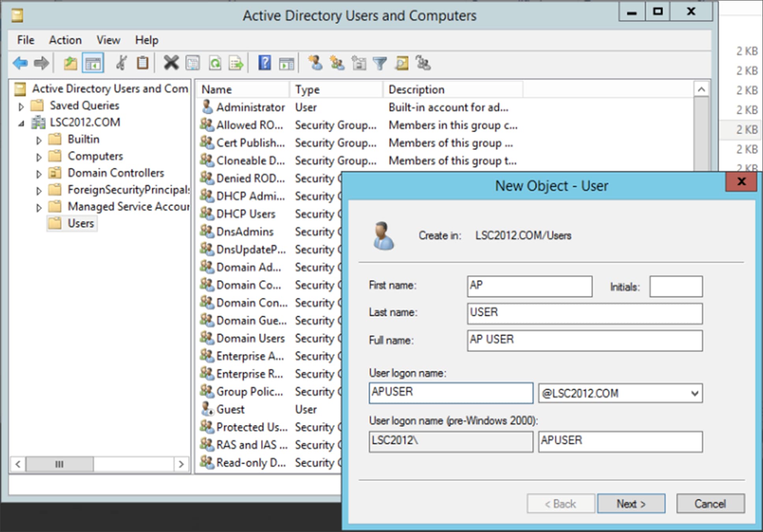Image resolution: width=763 pixels, height=532 pixels.
Task: Click Next button in New Object dialog
Action: [x=631, y=503]
